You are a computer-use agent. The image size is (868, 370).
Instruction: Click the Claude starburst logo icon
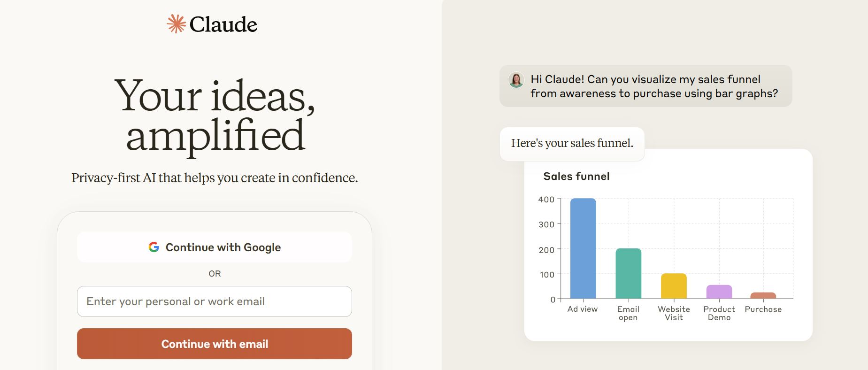click(x=177, y=24)
